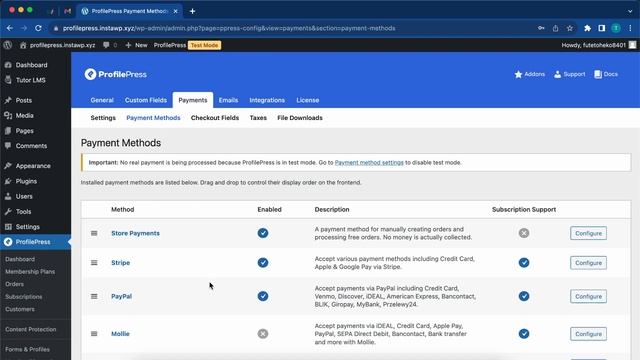Click Store Payments subscription support x icon
640x360 pixels.
point(524,233)
